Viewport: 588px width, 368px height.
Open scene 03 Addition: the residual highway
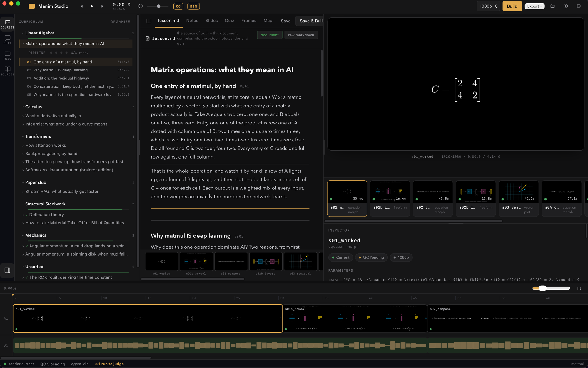pos(78,78)
